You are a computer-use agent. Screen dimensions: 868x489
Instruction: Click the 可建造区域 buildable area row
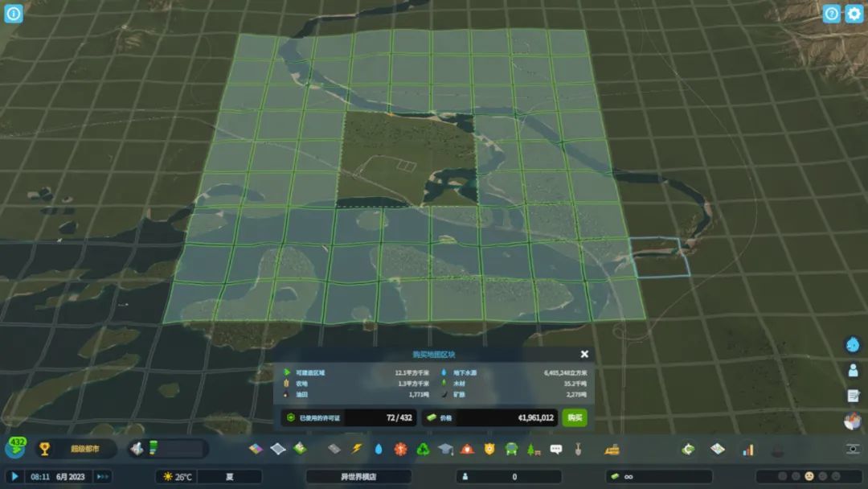357,372
